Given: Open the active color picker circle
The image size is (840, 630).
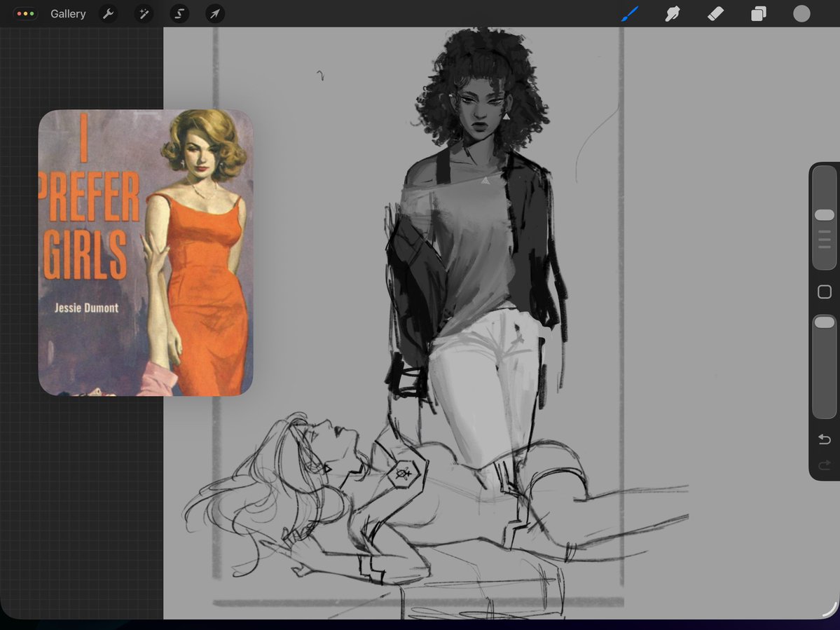Looking at the screenshot, I should click(801, 14).
